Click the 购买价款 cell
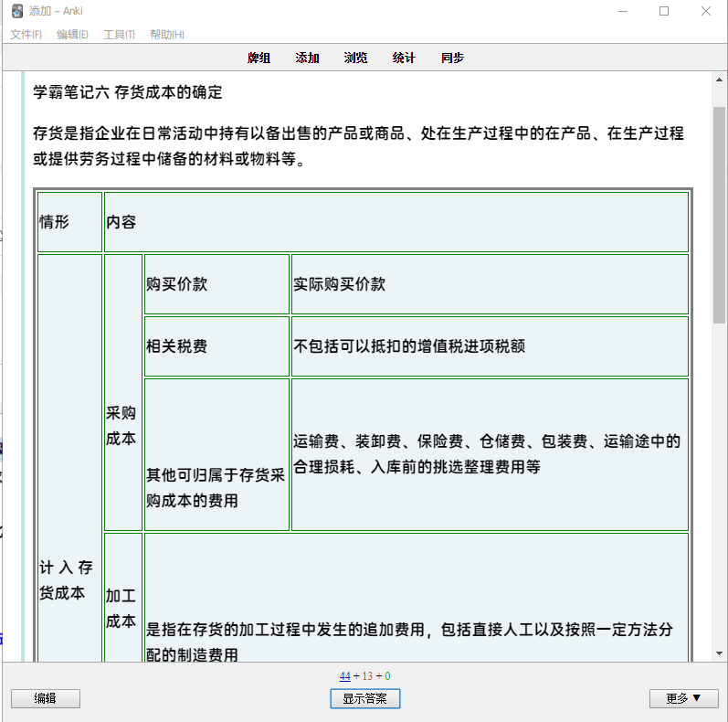The width and height of the screenshot is (728, 722). click(216, 284)
